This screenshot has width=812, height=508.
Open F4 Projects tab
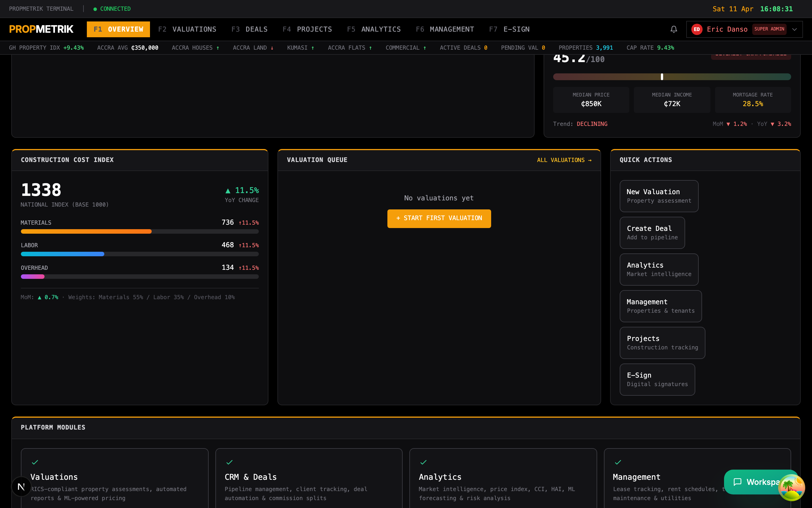[x=307, y=29]
